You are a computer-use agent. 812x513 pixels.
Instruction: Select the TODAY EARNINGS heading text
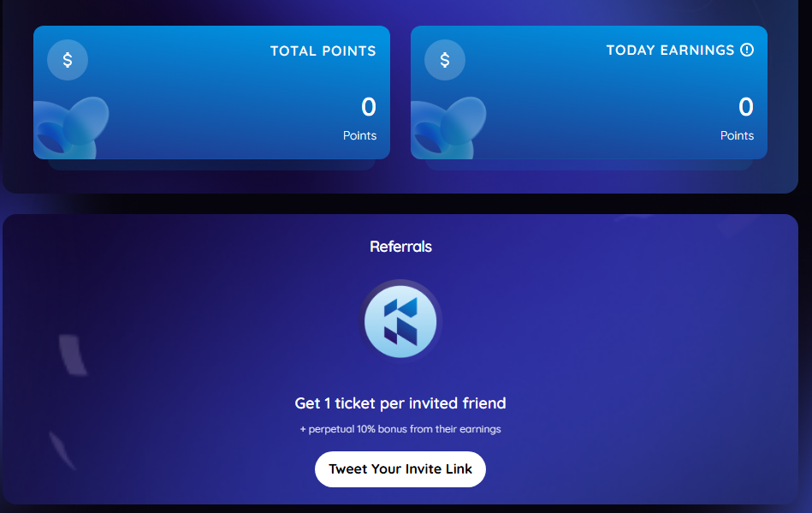670,50
